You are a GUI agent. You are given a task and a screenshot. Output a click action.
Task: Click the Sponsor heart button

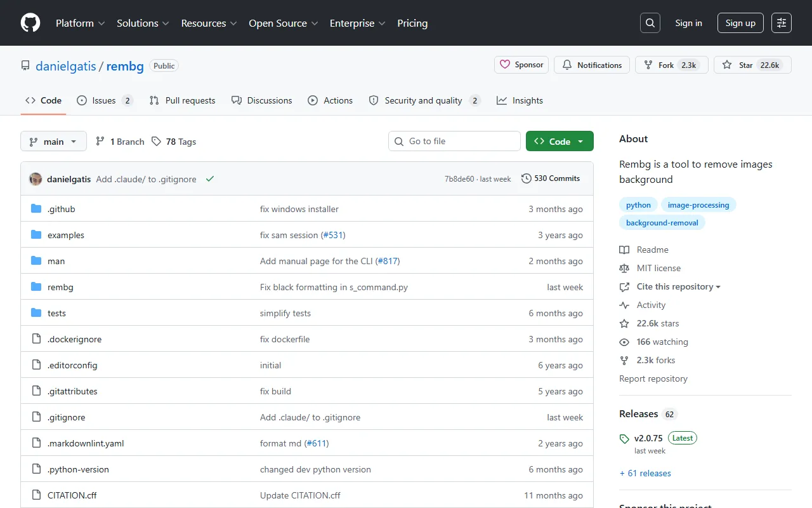521,65
